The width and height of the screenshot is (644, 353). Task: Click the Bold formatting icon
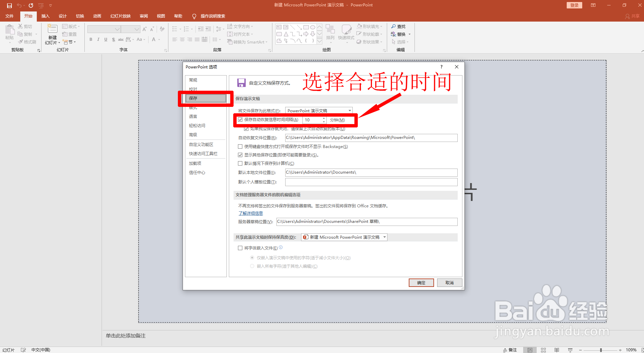(91, 39)
